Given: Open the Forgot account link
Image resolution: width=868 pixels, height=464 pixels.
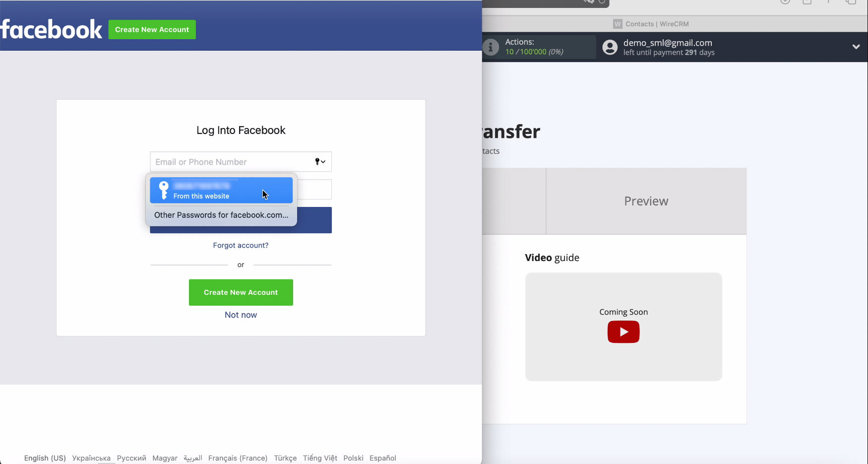Looking at the screenshot, I should coord(241,245).
